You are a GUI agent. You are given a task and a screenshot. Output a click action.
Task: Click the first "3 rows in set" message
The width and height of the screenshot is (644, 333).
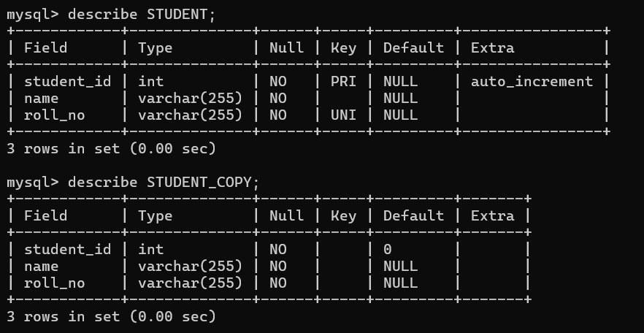click(111, 148)
